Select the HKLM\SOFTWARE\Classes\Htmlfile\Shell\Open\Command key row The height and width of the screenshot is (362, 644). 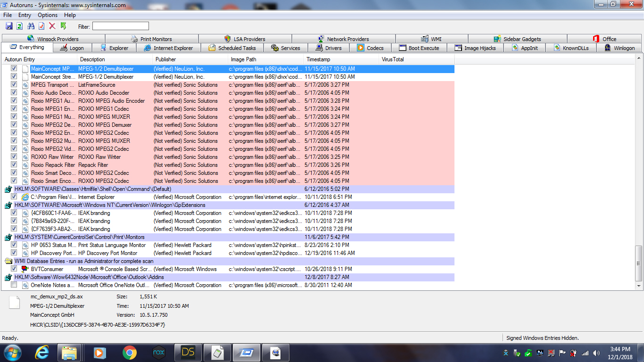228,189
